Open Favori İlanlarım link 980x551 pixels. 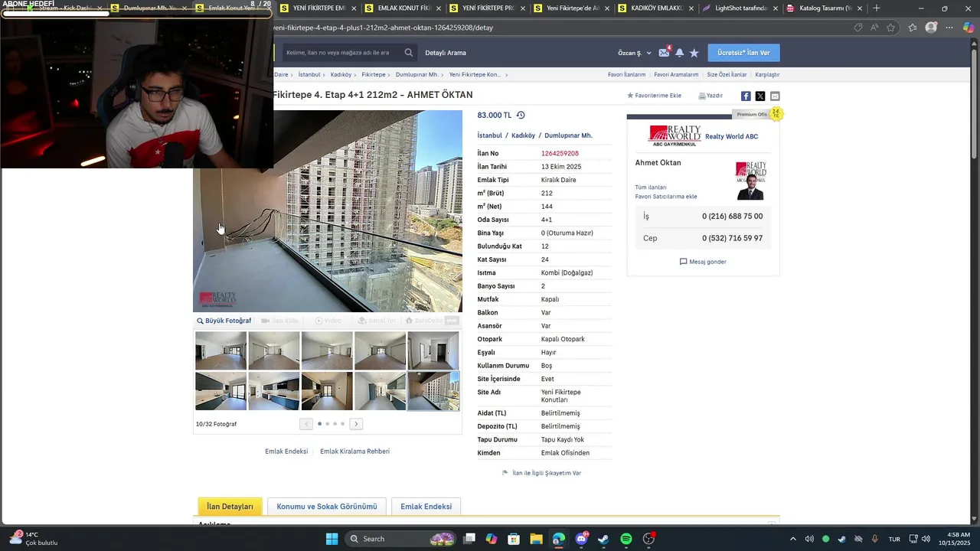click(626, 75)
